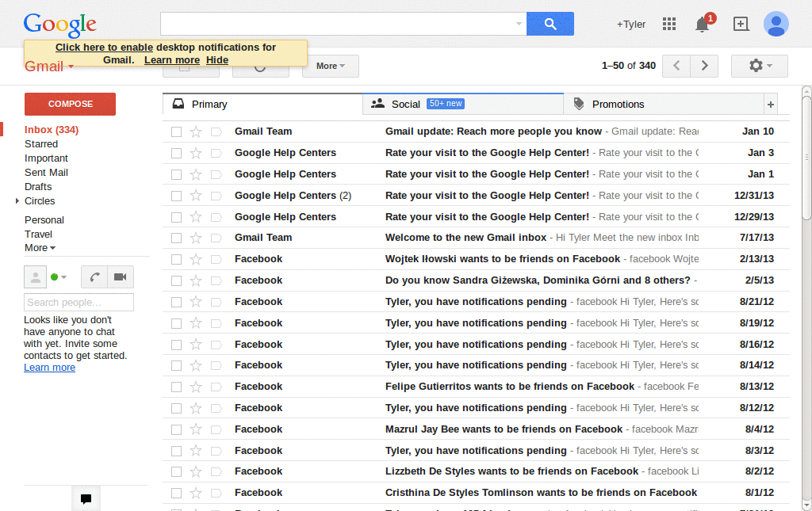Screen dimensions: 812x511
Task: Open the Important folder
Action: [x=46, y=158]
